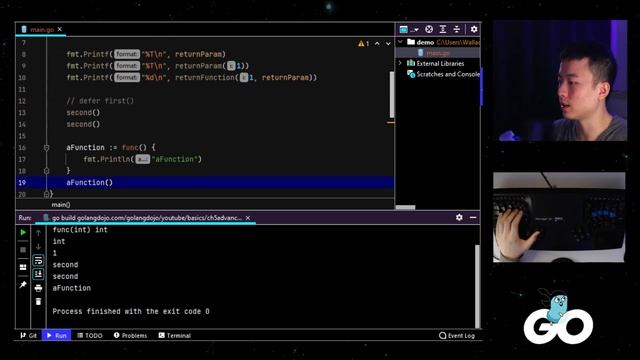
Task: Close the main.go editor tab
Action: (x=60, y=29)
